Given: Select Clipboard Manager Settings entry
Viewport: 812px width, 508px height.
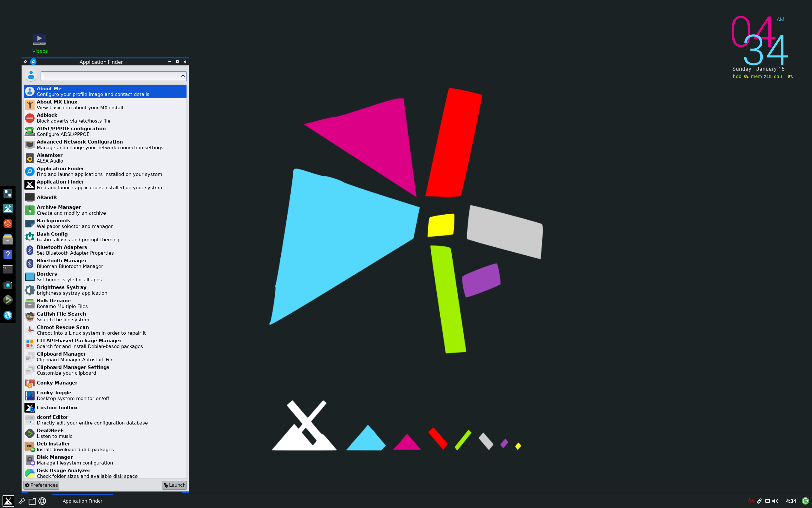Looking at the screenshot, I should [x=105, y=370].
